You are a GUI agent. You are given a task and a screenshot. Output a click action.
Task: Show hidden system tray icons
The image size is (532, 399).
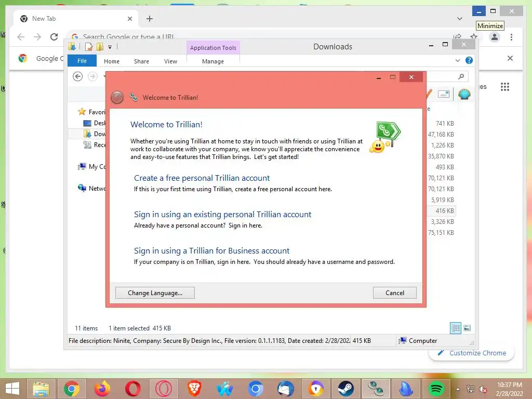pyautogui.click(x=458, y=389)
